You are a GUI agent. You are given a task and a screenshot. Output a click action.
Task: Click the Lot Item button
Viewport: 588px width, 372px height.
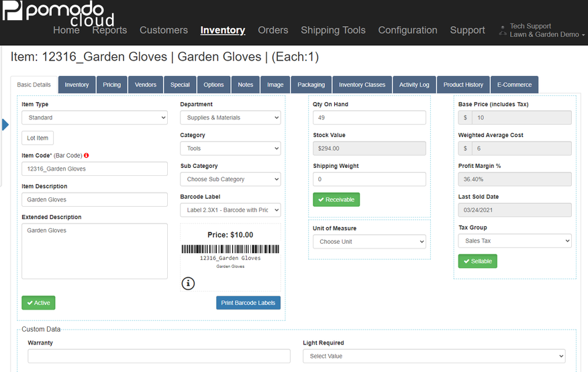[38, 138]
